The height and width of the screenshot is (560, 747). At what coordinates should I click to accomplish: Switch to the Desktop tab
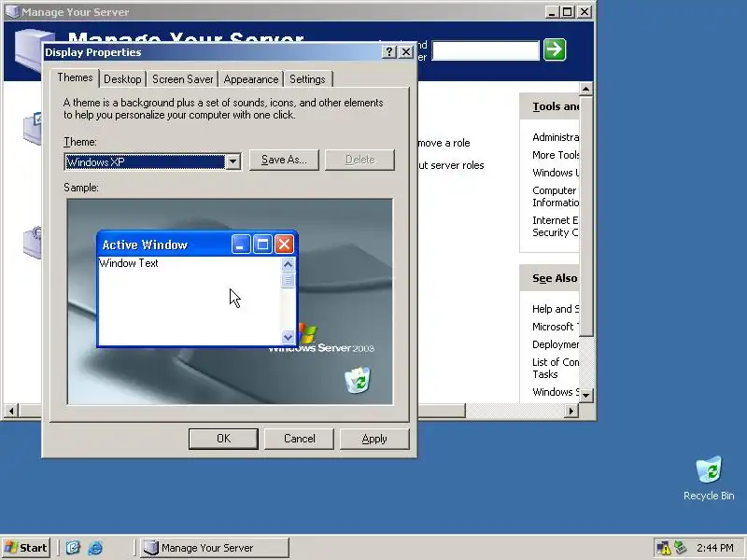click(x=122, y=79)
